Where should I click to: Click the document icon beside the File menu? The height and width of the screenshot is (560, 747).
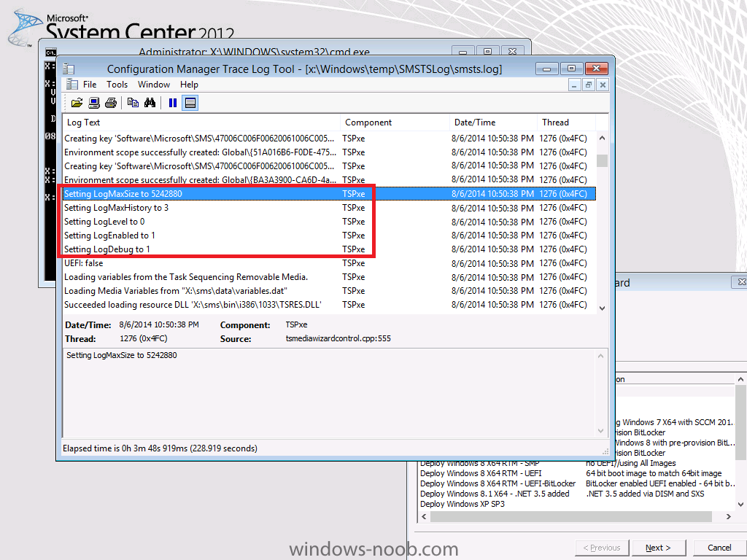72,85
